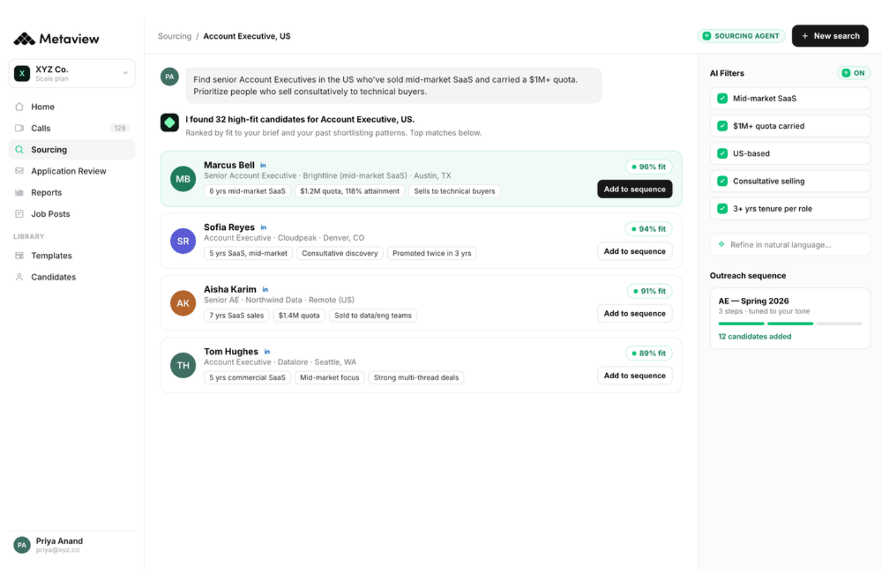This screenshot has height=588, width=882.
Task: Go to Home in sidebar
Action: click(72, 107)
